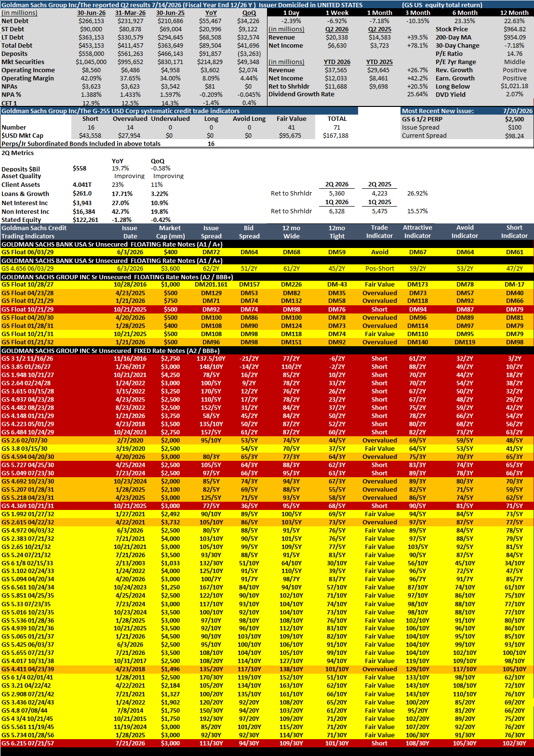Select the GS 3 1/2 11/16/26 bond row
Image resolution: width=534 pixels, height=756 pixels.
[267, 358]
